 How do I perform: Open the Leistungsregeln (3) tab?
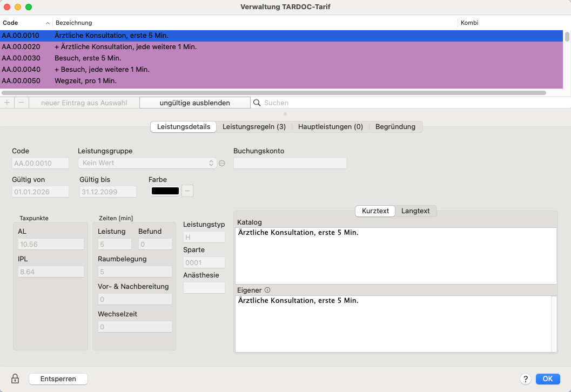254,127
